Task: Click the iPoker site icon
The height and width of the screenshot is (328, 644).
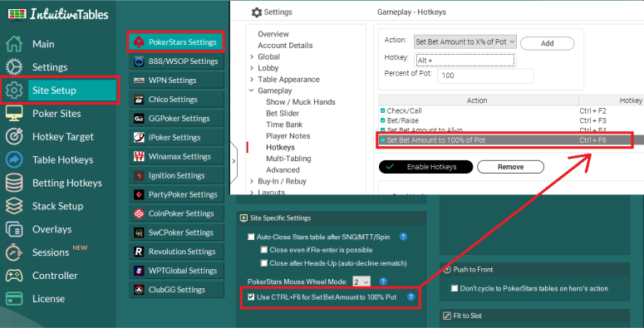Action: [139, 138]
